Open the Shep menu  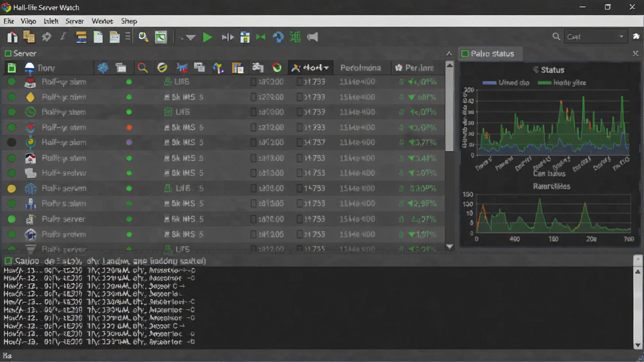[129, 21]
